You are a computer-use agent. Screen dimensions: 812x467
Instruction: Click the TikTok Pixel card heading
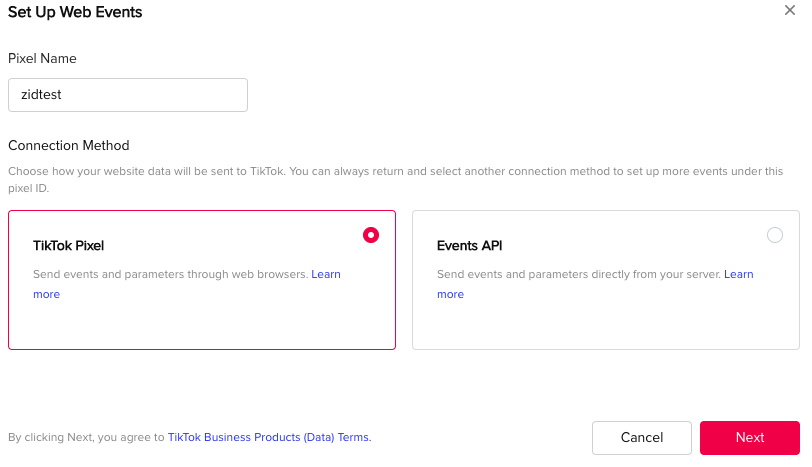pos(68,245)
